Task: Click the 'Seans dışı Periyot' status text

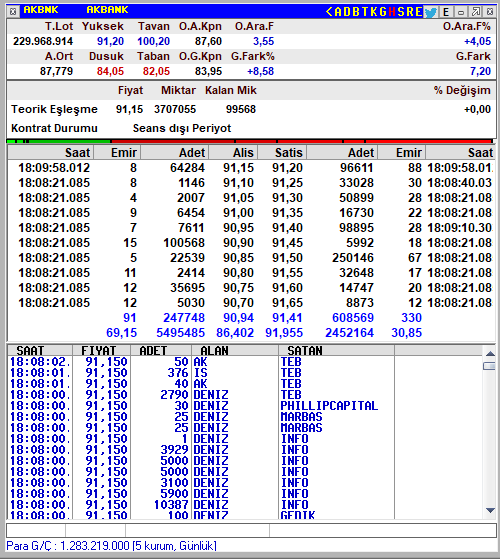Action: coord(182,128)
